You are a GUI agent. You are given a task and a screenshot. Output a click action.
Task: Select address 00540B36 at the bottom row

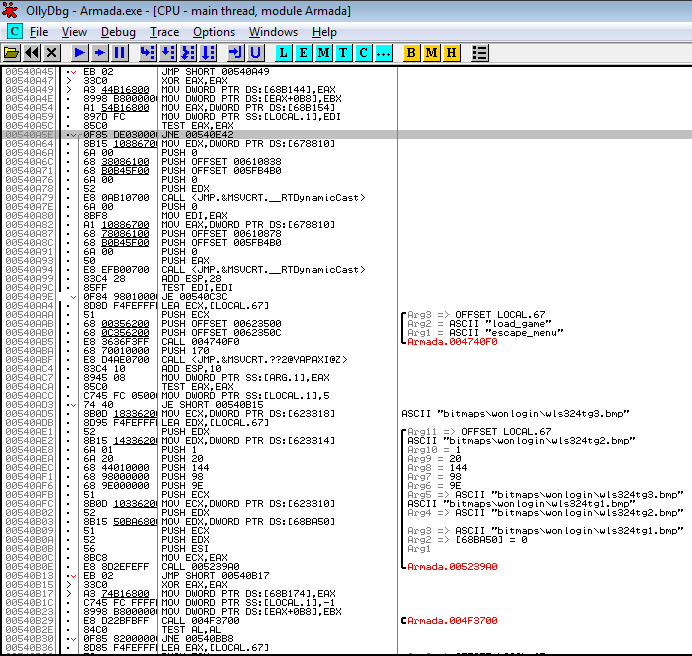(x=30, y=648)
